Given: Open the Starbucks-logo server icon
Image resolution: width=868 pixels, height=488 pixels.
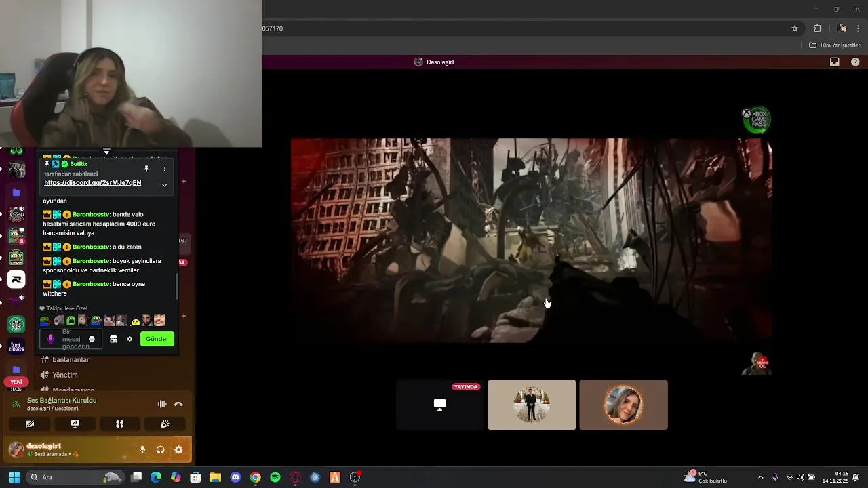Looking at the screenshot, I should tap(16, 325).
